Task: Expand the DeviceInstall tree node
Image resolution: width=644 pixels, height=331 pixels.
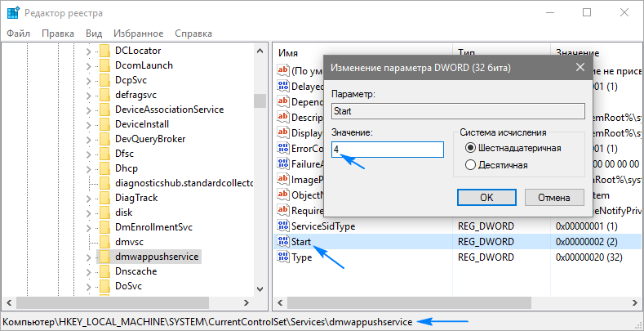Action: [88, 125]
